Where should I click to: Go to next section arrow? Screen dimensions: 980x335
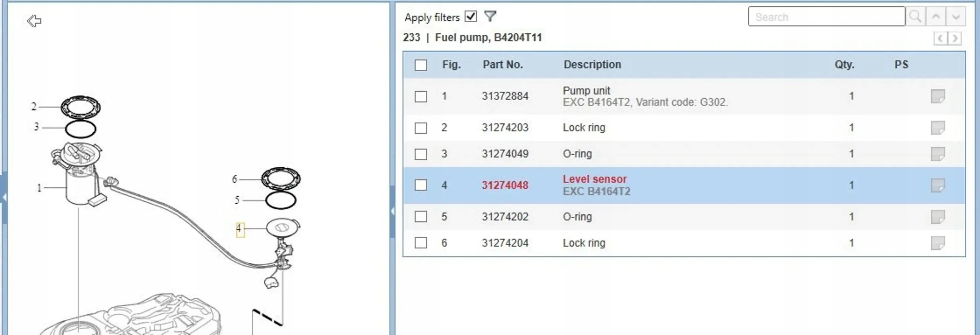point(955,38)
